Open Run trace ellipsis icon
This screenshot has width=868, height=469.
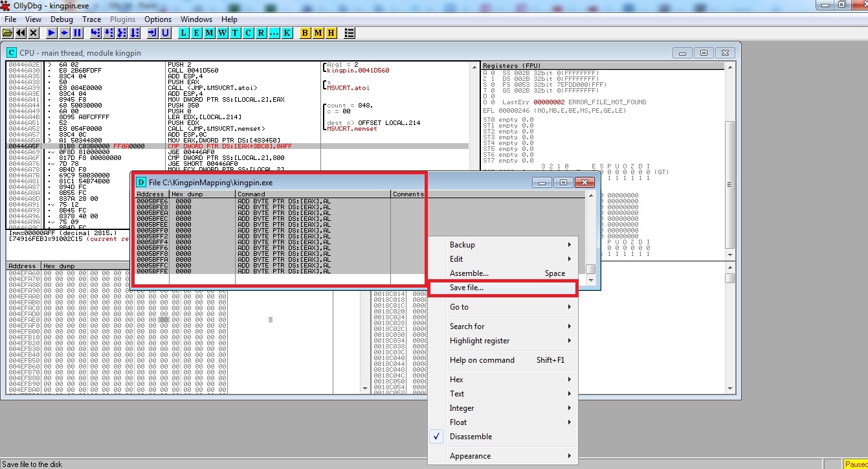click(274, 32)
